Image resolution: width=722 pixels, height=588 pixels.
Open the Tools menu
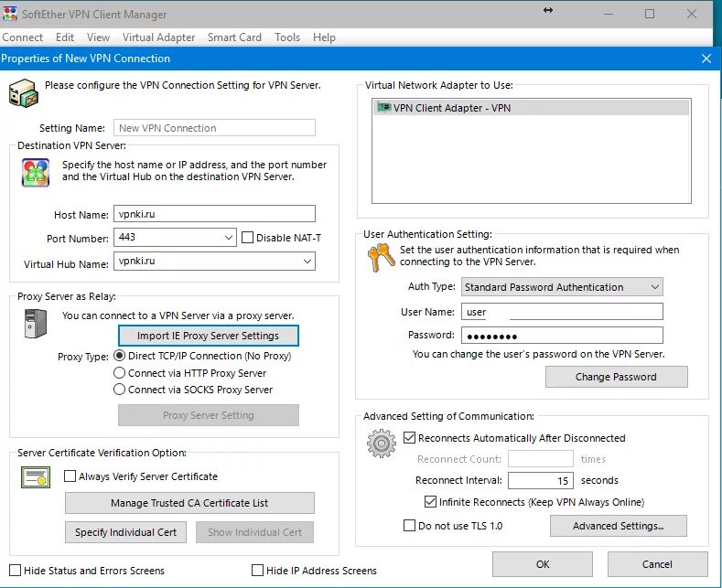[x=287, y=37]
